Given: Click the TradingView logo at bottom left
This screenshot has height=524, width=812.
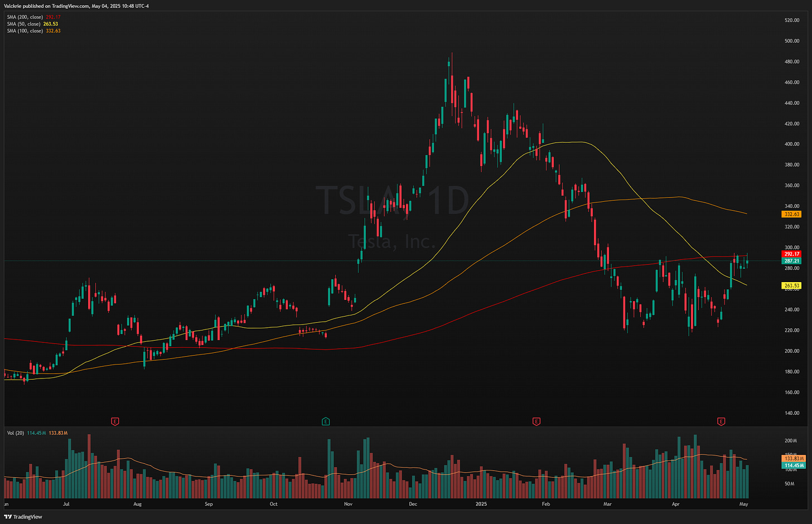Looking at the screenshot, I should click(23, 517).
